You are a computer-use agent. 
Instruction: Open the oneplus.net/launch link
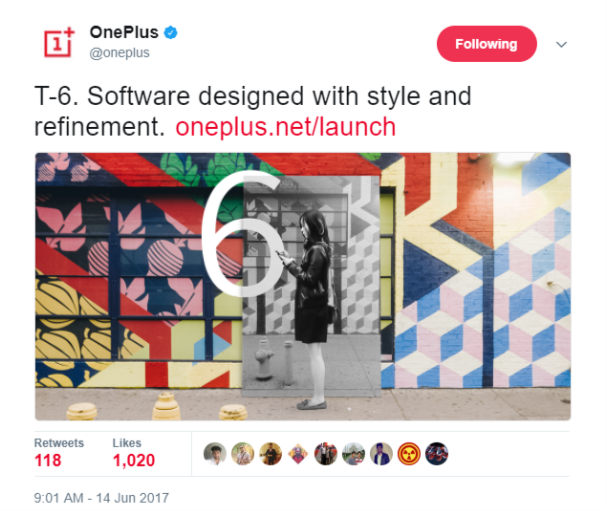286,127
